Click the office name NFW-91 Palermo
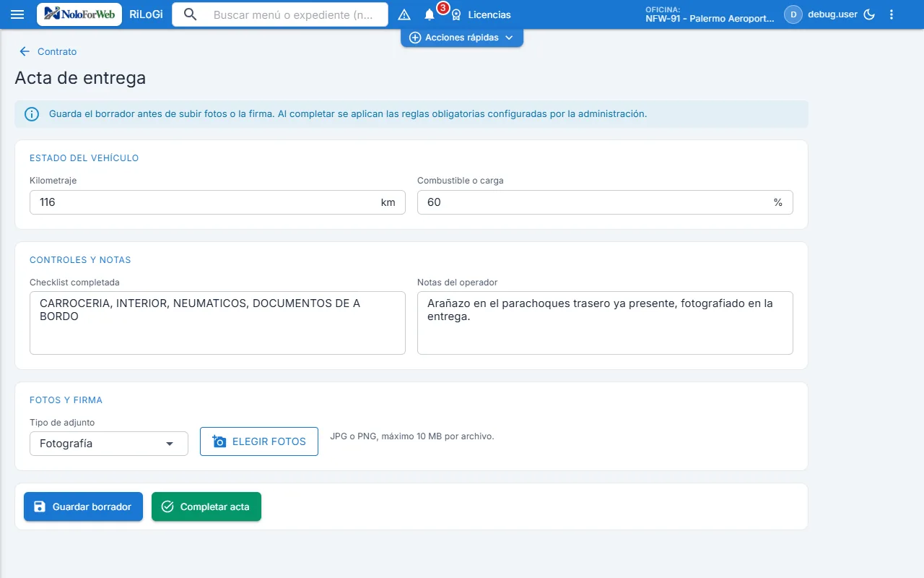The width and height of the screenshot is (924, 578). [710, 19]
